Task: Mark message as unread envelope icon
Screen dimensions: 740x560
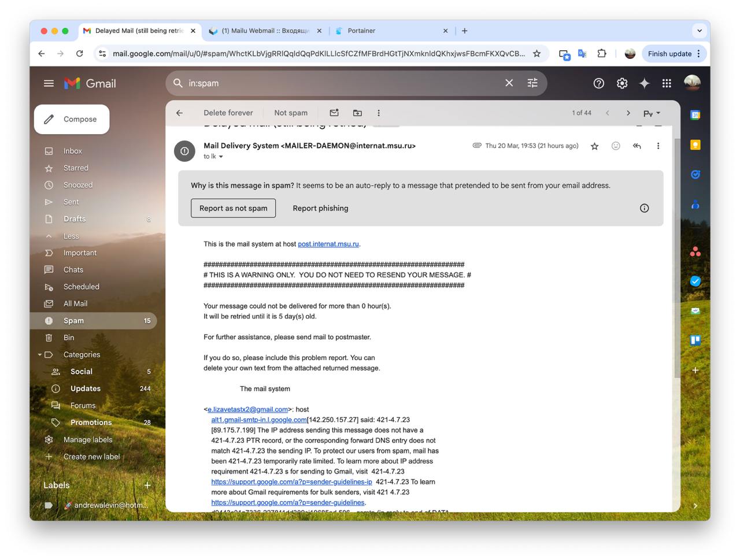Action: pyautogui.click(x=334, y=113)
